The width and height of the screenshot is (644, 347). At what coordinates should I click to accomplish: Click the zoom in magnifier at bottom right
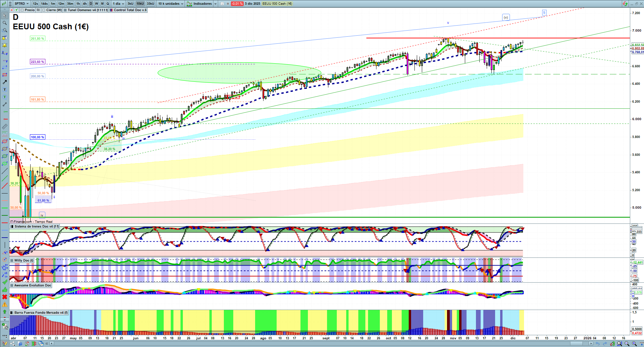point(635,344)
